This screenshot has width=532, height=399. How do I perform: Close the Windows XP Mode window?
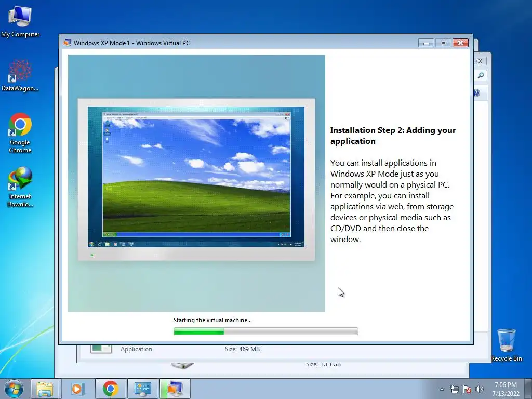click(460, 43)
